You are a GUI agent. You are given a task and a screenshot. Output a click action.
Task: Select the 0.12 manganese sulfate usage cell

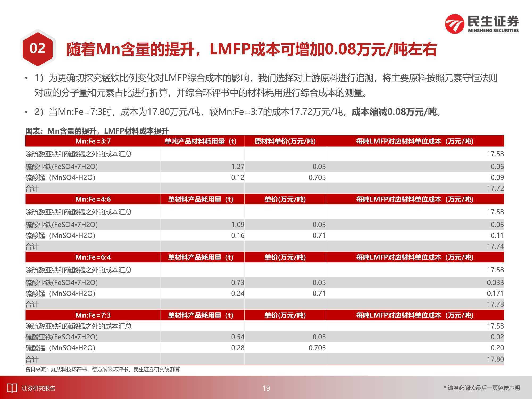point(202,177)
